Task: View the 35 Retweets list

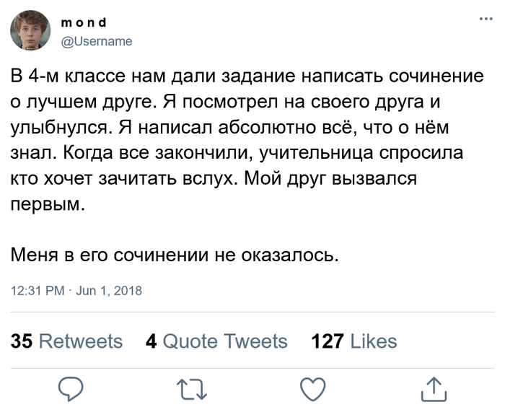Action: [67, 341]
